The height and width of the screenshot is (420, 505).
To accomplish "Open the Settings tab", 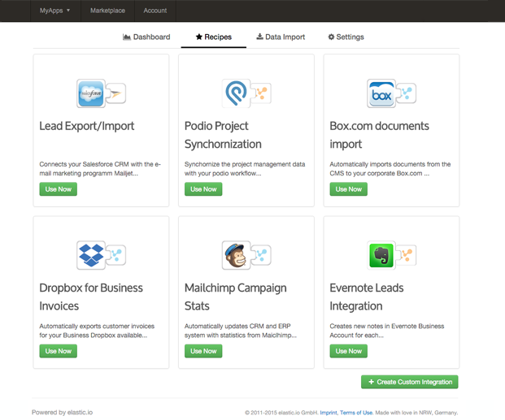I will click(x=346, y=37).
